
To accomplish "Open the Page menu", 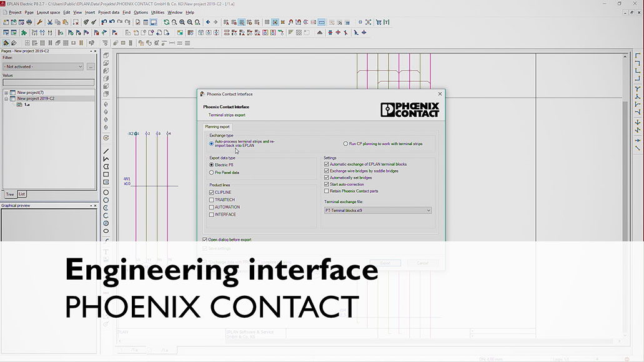I will tap(29, 12).
